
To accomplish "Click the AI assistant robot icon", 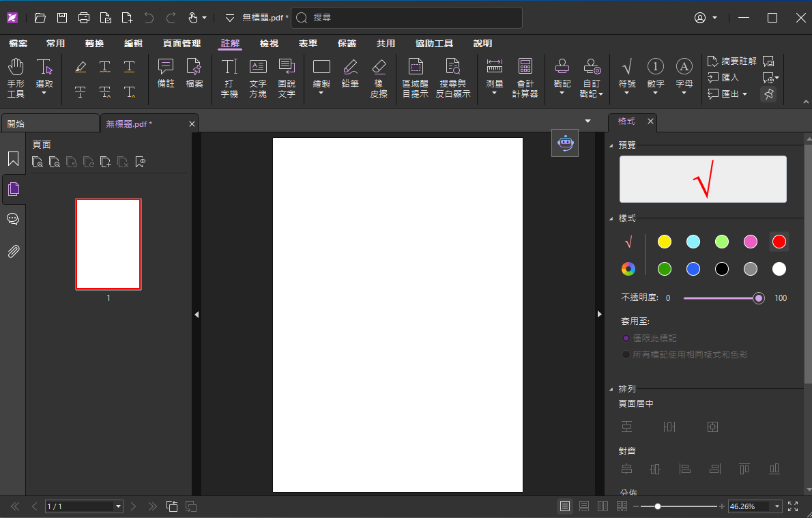I will (564, 143).
